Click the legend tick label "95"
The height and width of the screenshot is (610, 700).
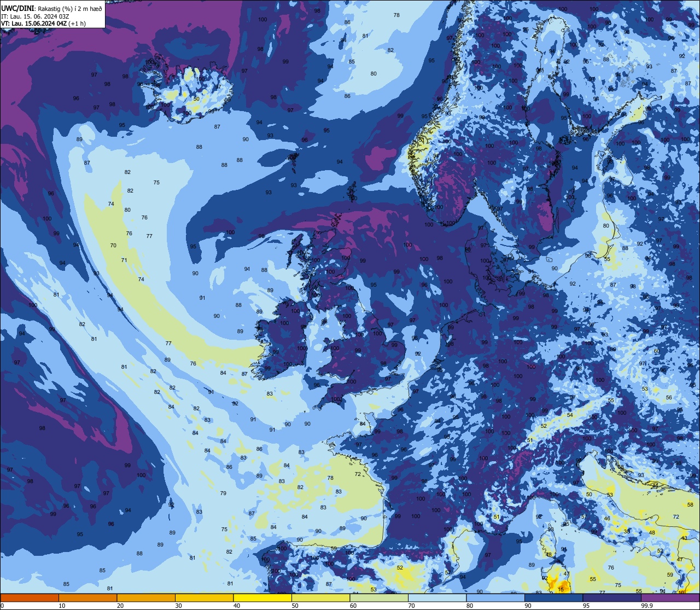(586, 606)
